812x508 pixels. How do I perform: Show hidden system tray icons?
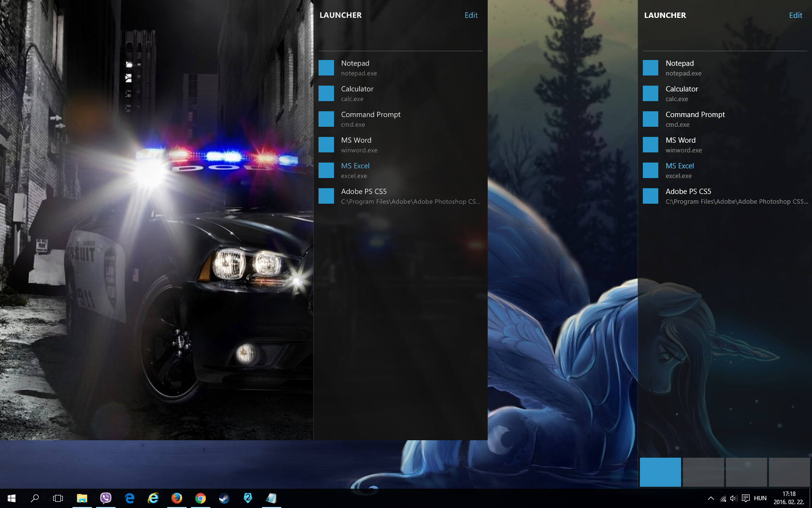[711, 498]
